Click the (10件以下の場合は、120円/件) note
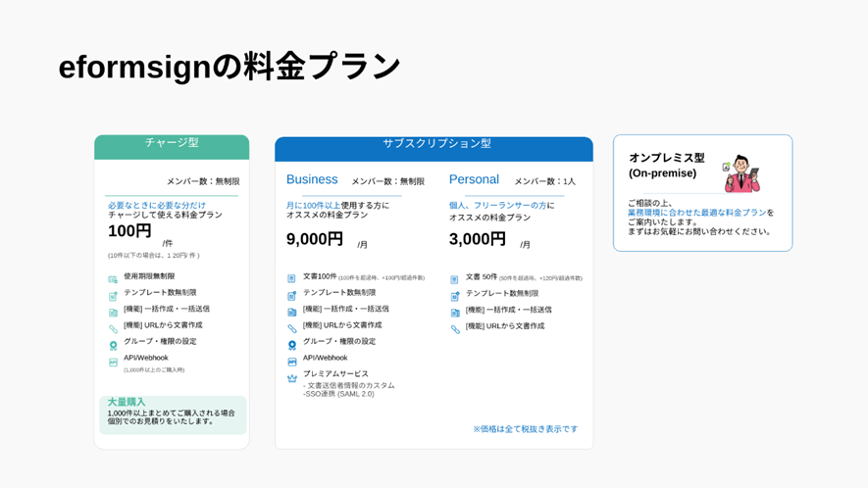The height and width of the screenshot is (488, 868). (153, 256)
